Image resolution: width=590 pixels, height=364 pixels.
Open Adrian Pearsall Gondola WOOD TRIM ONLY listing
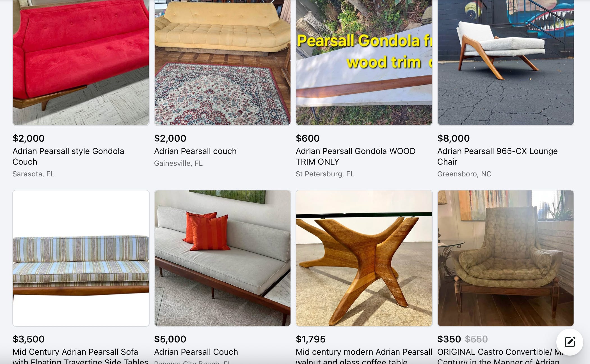(x=356, y=156)
